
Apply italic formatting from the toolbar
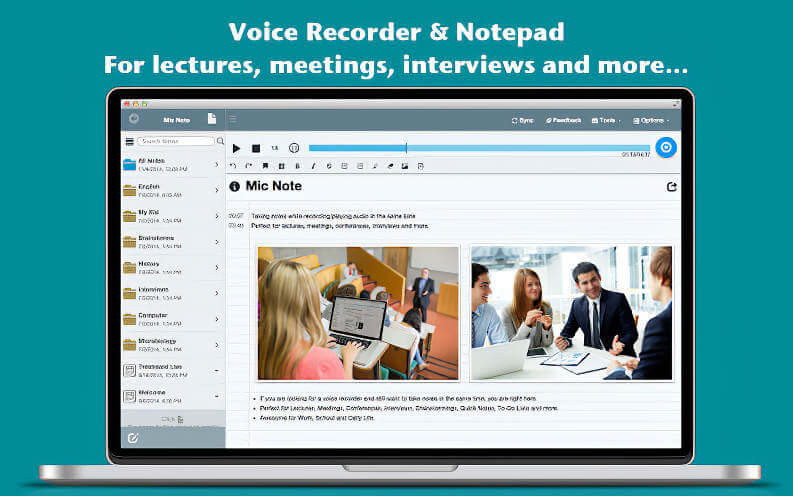(313, 166)
